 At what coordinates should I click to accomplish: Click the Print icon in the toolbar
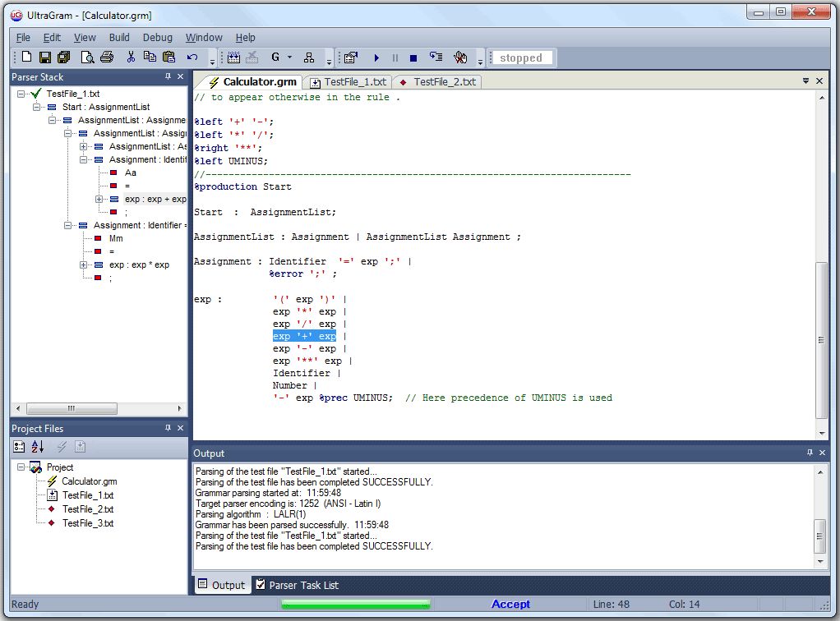pos(107,57)
